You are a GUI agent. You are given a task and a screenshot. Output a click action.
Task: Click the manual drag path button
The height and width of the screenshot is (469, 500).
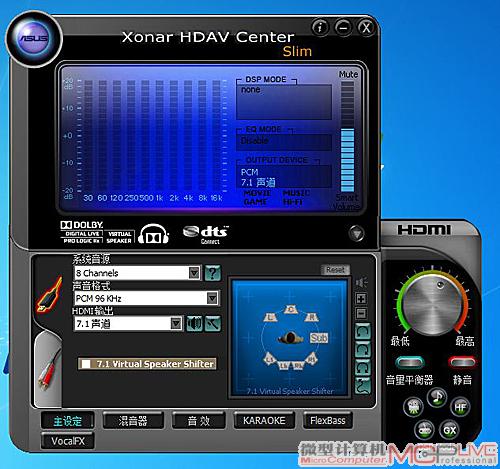pyautogui.click(x=363, y=386)
